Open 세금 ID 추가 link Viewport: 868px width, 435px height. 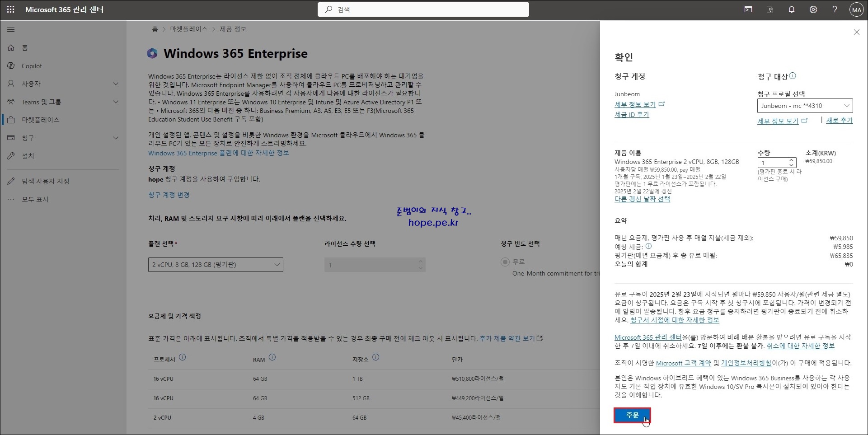632,115
